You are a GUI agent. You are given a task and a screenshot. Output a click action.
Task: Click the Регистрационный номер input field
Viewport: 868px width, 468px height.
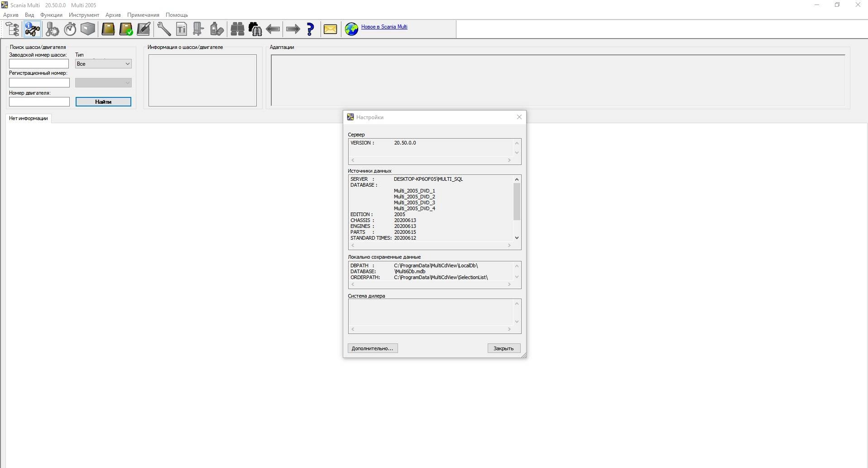click(39, 82)
